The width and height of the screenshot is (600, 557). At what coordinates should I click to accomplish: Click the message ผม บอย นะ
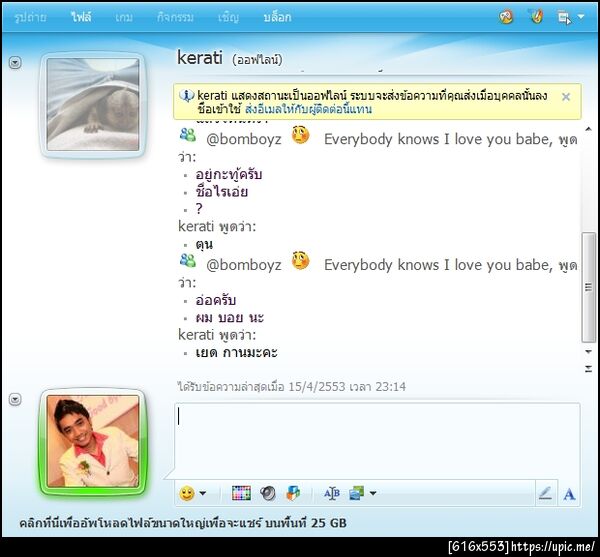[x=230, y=318]
